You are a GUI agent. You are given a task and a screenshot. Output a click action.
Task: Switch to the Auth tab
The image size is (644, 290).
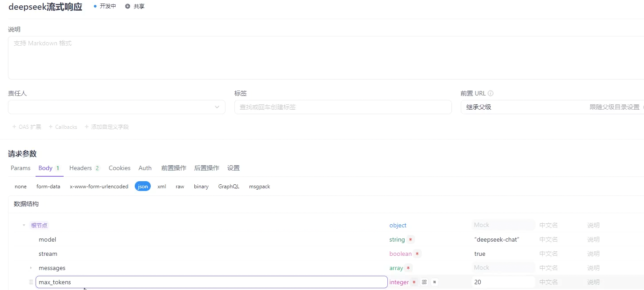pos(145,168)
